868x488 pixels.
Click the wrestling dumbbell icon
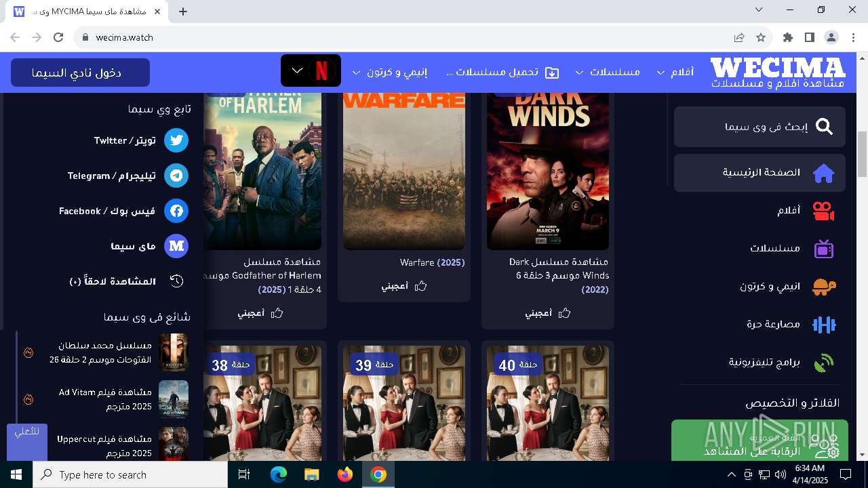(x=824, y=325)
